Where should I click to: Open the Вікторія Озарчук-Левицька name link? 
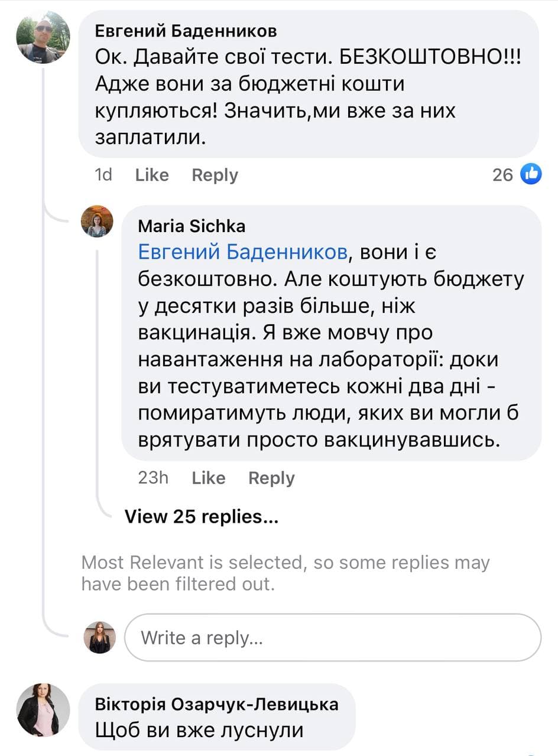click(216, 704)
